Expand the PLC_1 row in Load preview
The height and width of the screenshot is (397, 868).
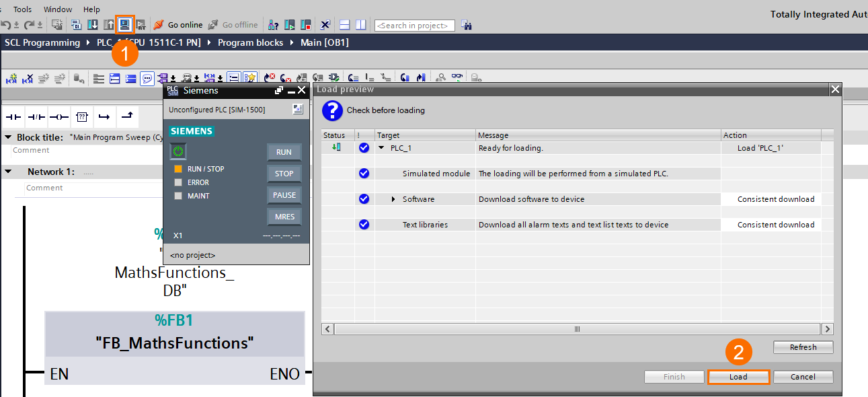coord(382,148)
